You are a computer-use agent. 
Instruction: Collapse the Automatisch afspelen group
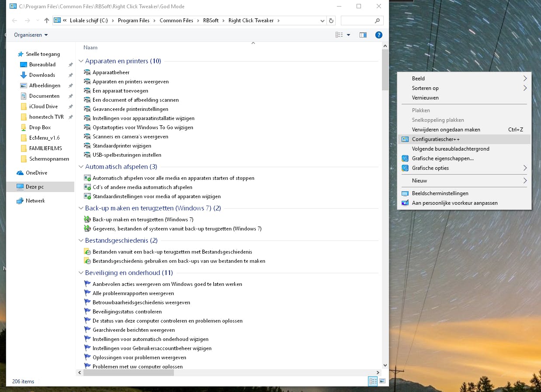click(x=81, y=167)
